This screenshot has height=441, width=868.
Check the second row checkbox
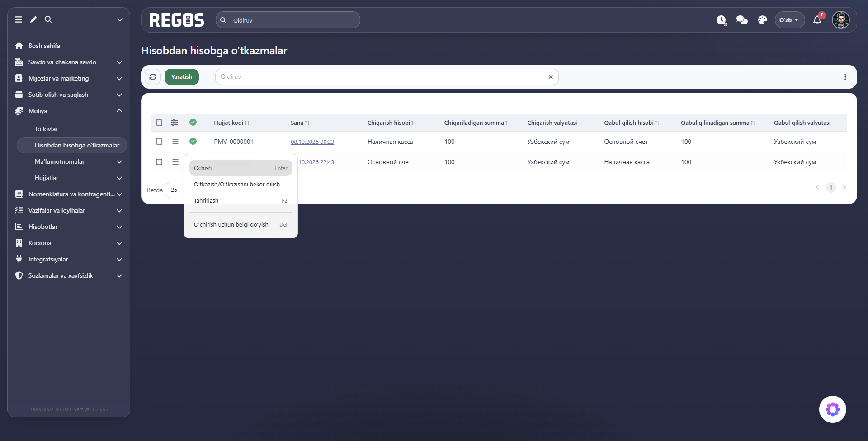[x=159, y=162]
